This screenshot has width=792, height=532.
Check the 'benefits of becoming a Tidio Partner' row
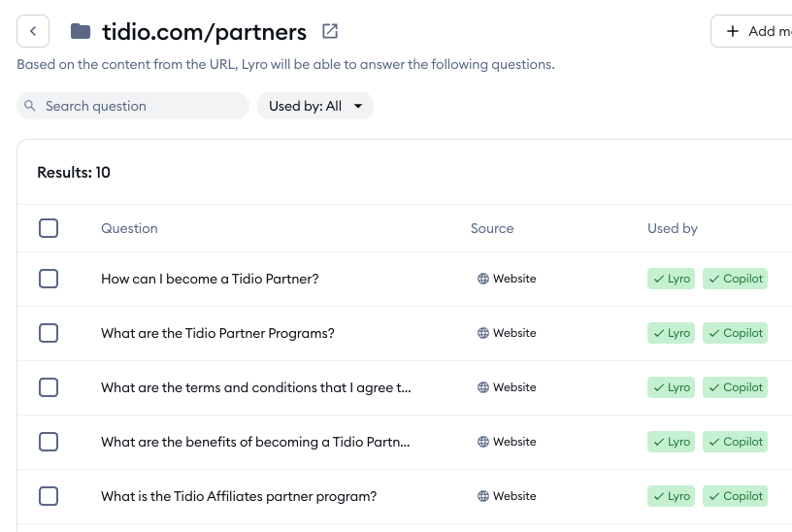pyautogui.click(x=49, y=442)
